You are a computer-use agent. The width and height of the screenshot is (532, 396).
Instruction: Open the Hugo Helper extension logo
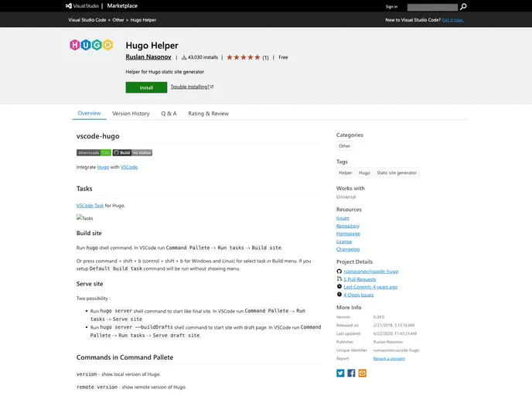click(91, 45)
